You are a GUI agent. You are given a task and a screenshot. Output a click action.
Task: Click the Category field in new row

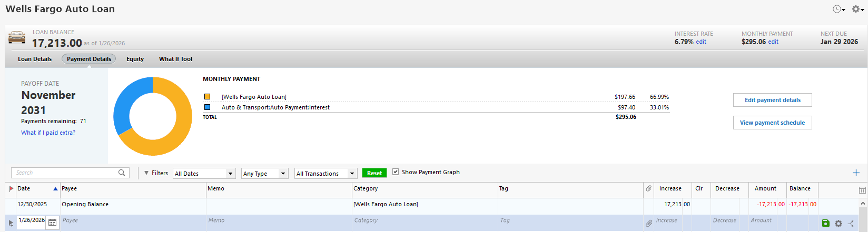[425, 222]
